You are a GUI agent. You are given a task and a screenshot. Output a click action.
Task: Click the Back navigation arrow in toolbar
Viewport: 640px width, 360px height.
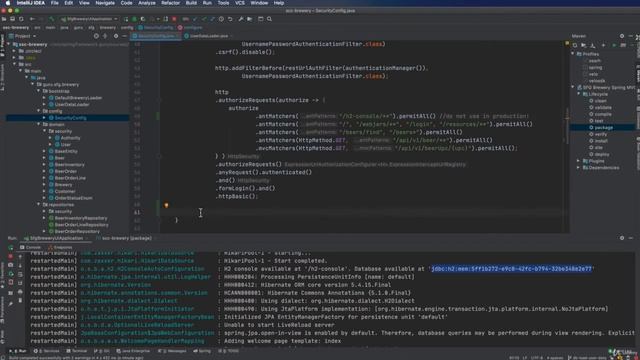click(x=32, y=19)
